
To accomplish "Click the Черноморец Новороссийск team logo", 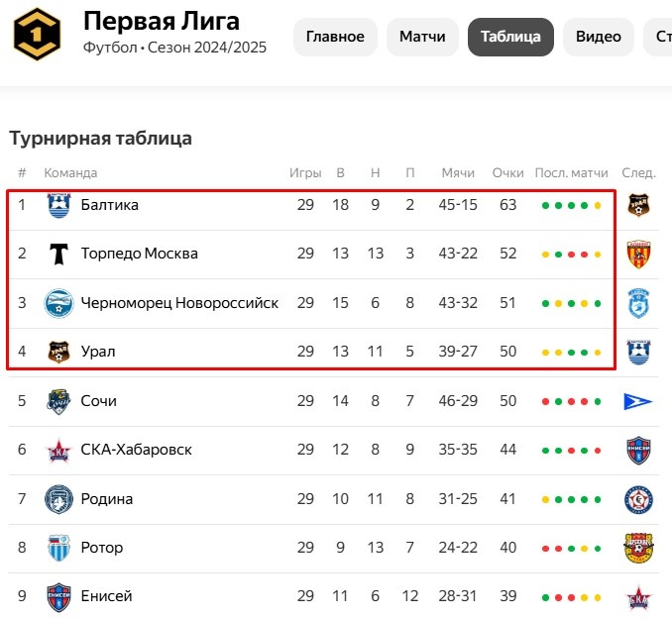I will [x=58, y=303].
